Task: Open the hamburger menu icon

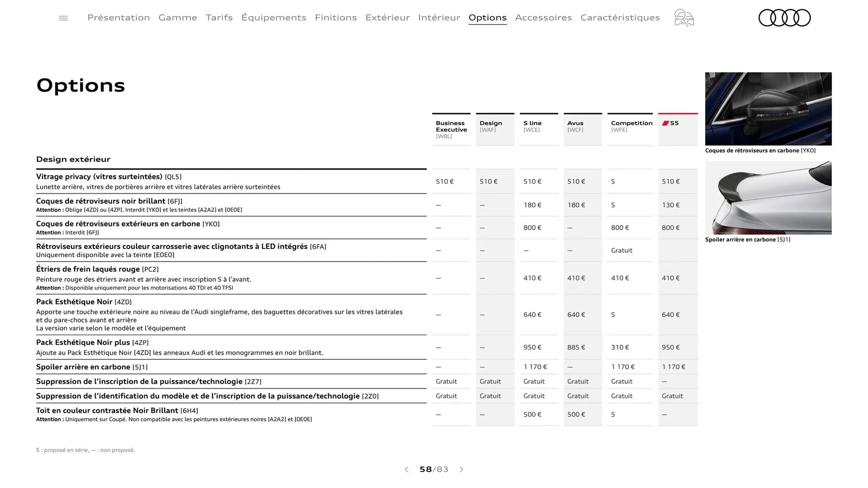Action: tap(63, 18)
